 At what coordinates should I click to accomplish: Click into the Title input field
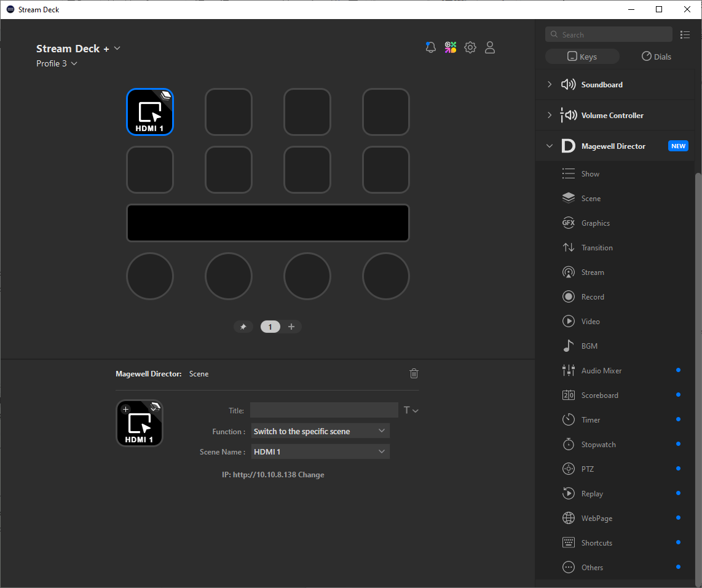324,410
